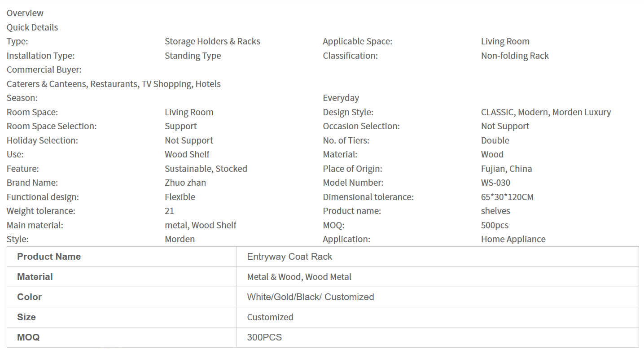Select the Sustainable, Stocked feature value

click(x=206, y=169)
